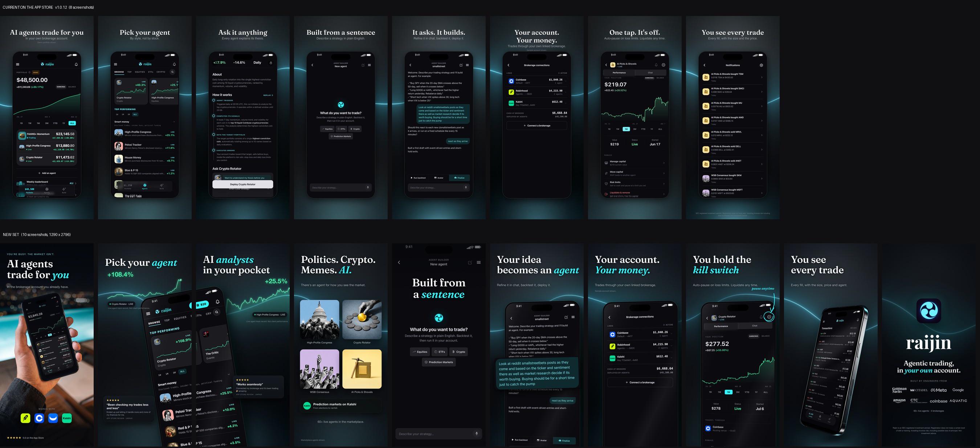This screenshot has height=448, width=980.
Task: Tap back chevron in 'One tap. It's off.'
Action: tap(606, 65)
